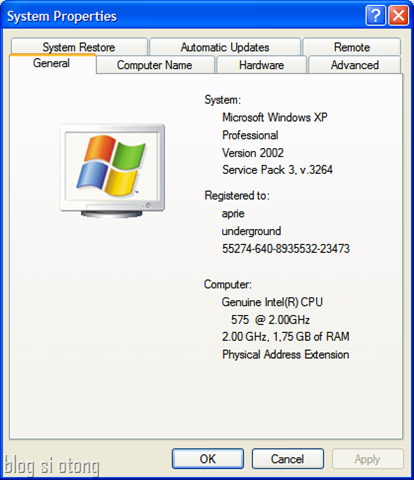Switch to the System Restore tab
This screenshot has height=480, width=414.
(79, 47)
